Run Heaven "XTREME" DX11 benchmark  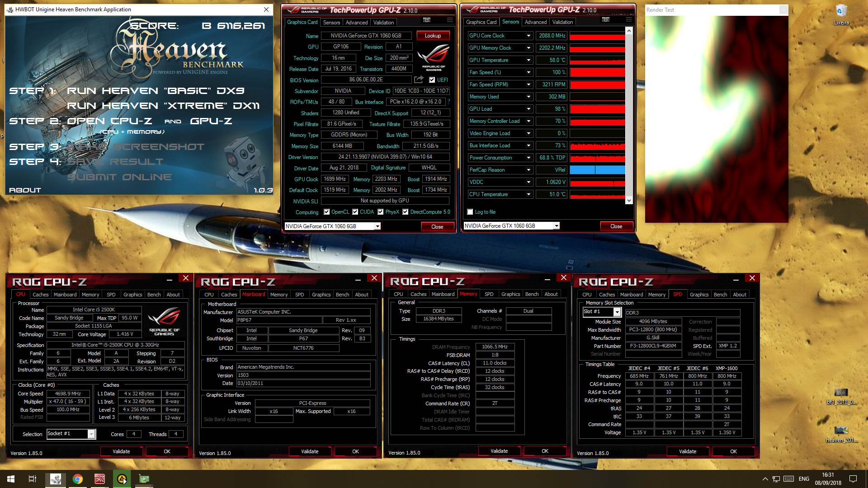163,106
